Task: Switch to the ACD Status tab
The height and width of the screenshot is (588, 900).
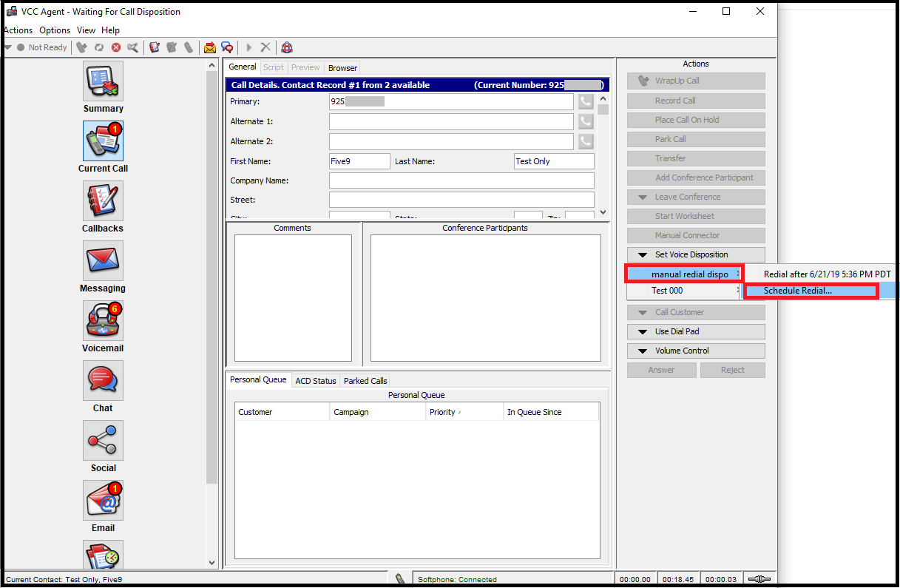Action: (316, 381)
